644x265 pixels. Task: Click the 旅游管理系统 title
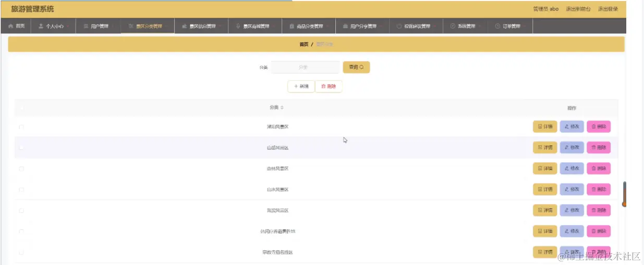[32, 9]
